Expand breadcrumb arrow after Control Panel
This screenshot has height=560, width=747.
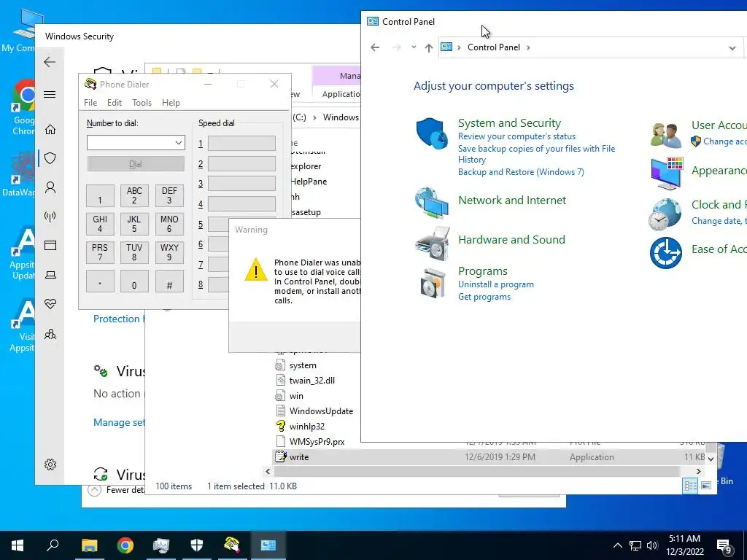(x=528, y=47)
